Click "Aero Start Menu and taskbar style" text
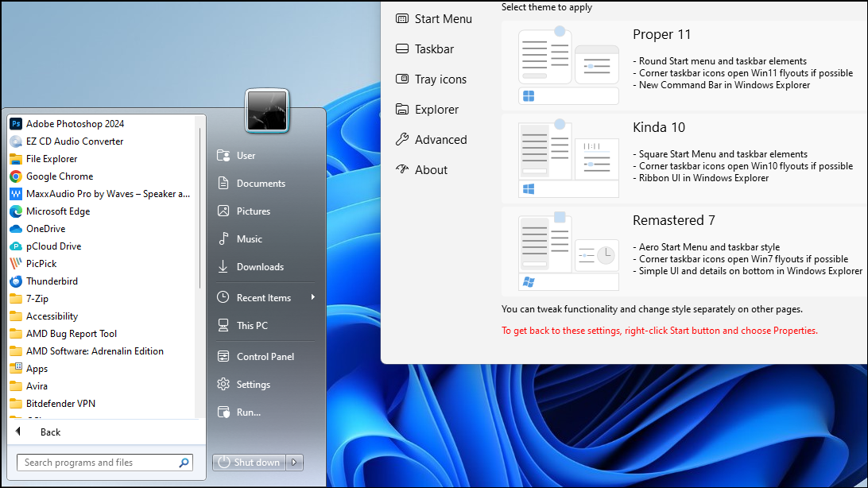Screen dimensions: 868x488 point(709,247)
